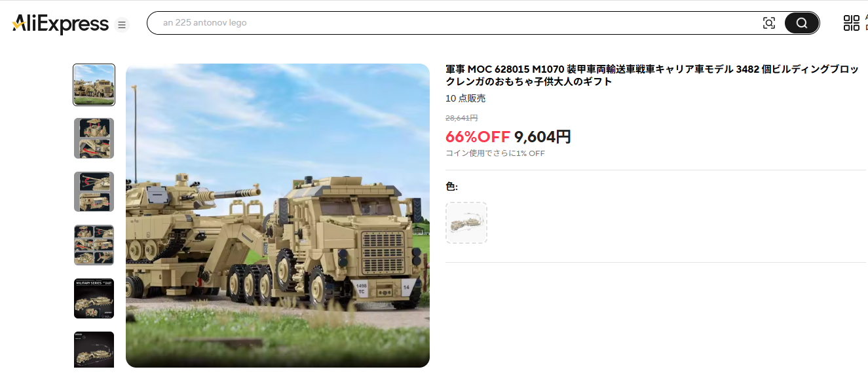Select the first thumbnail of truck outdoors
The image size is (868, 384).
click(94, 85)
